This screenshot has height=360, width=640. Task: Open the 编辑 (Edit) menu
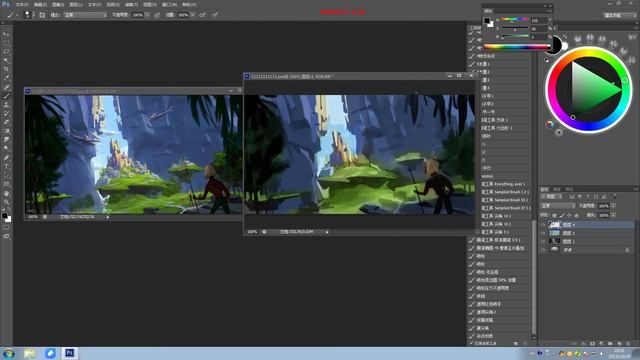click(x=40, y=4)
